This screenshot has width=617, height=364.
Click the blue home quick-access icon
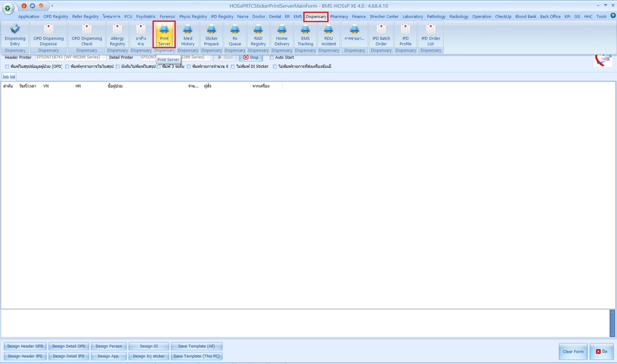pyautogui.click(x=32, y=6)
